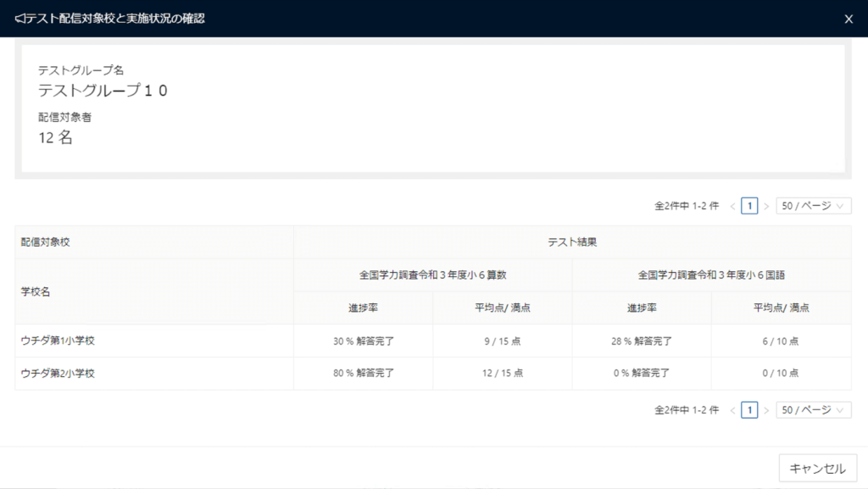Viewport: 868px width, 489px height.
Task: Click the 6 / 10 点 score cell
Action: (x=781, y=341)
